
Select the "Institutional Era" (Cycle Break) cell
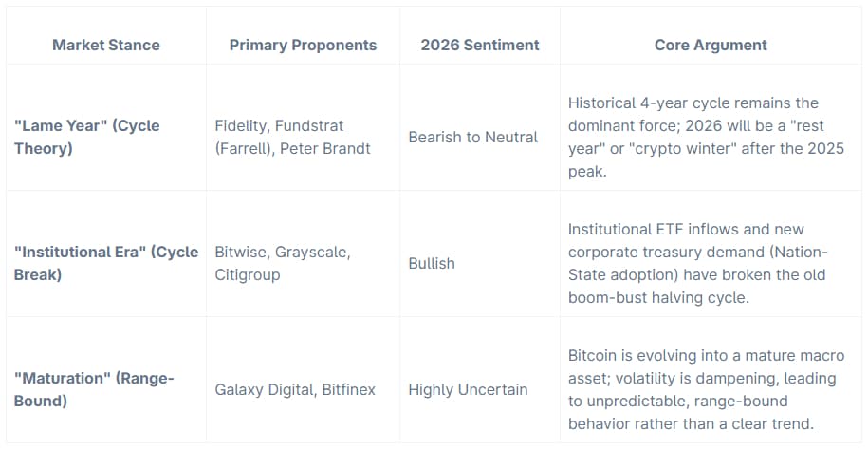tap(105, 263)
